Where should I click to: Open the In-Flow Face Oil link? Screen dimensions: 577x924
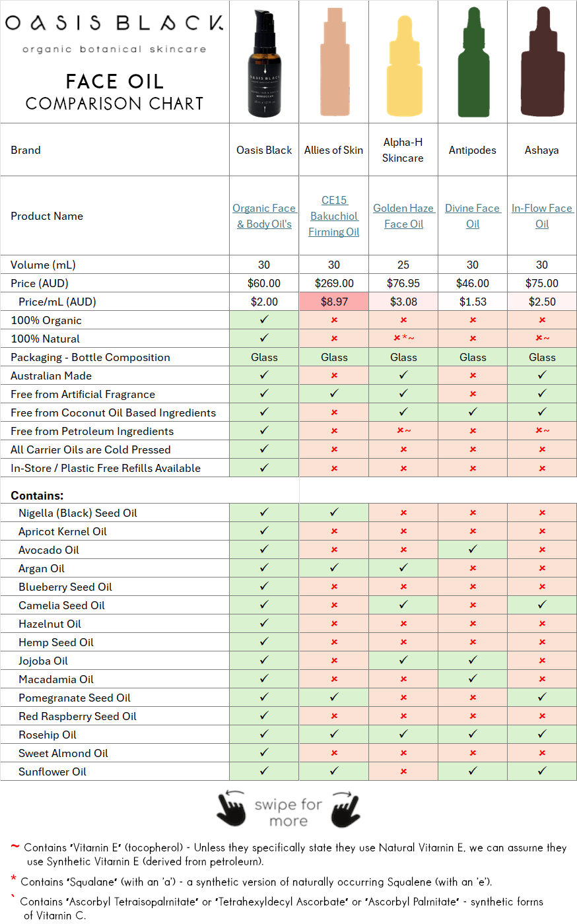(542, 216)
